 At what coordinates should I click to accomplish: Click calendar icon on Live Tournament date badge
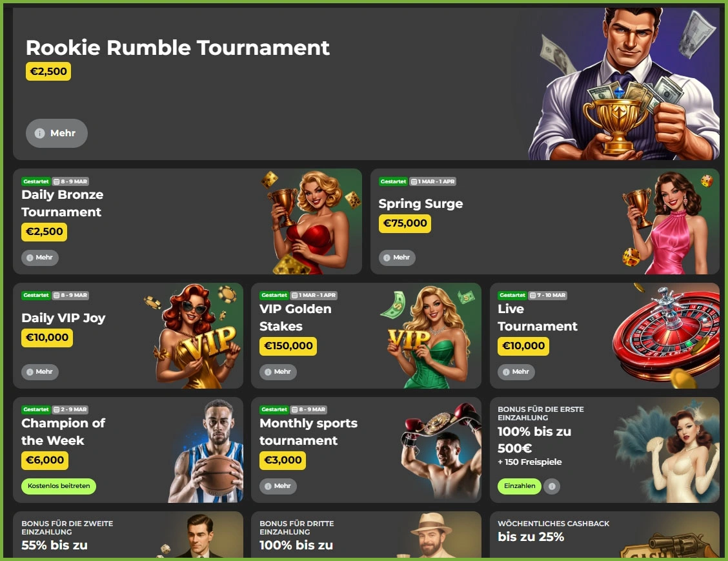coord(532,296)
